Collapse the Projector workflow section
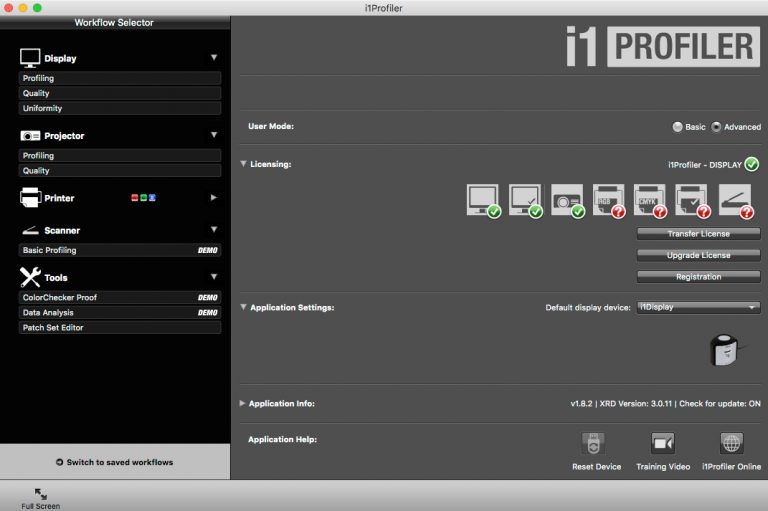This screenshot has width=768, height=511. click(214, 135)
